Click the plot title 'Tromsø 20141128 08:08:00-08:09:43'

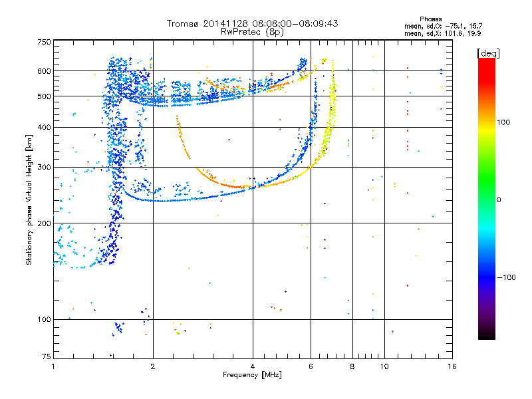pos(252,23)
